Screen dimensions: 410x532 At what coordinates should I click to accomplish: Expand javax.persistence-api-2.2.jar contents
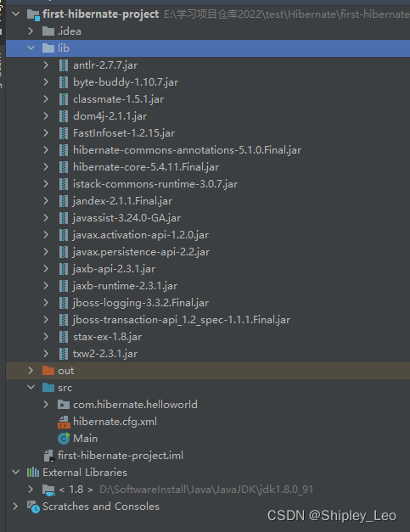click(x=46, y=252)
